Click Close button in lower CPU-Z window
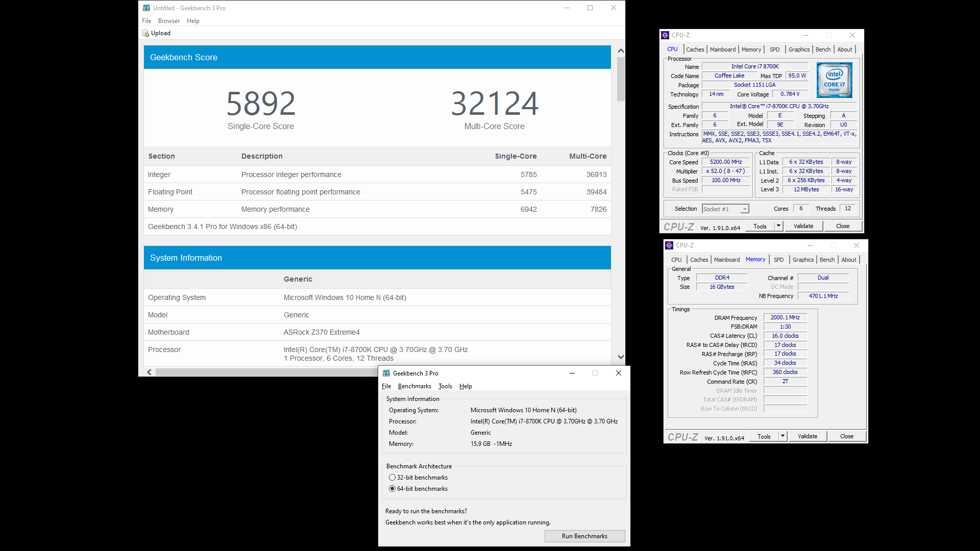The image size is (980, 551). click(x=847, y=436)
